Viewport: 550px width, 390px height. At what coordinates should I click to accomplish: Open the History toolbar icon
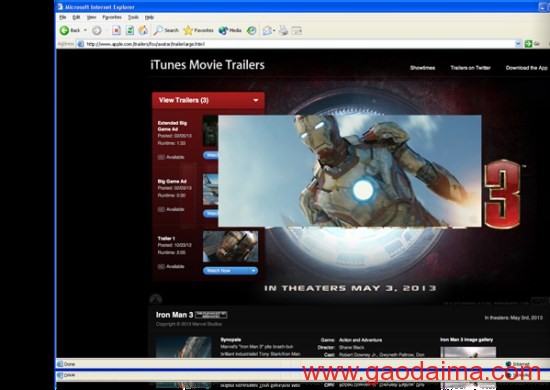pos(251,31)
